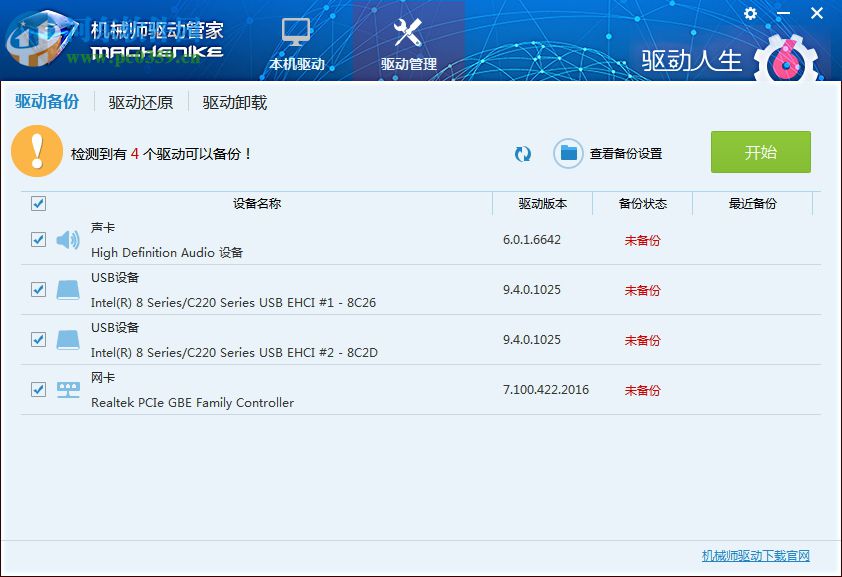The width and height of the screenshot is (842, 577).
Task: Click the wrench tools icon above 驱动管理
Action: coord(410,32)
